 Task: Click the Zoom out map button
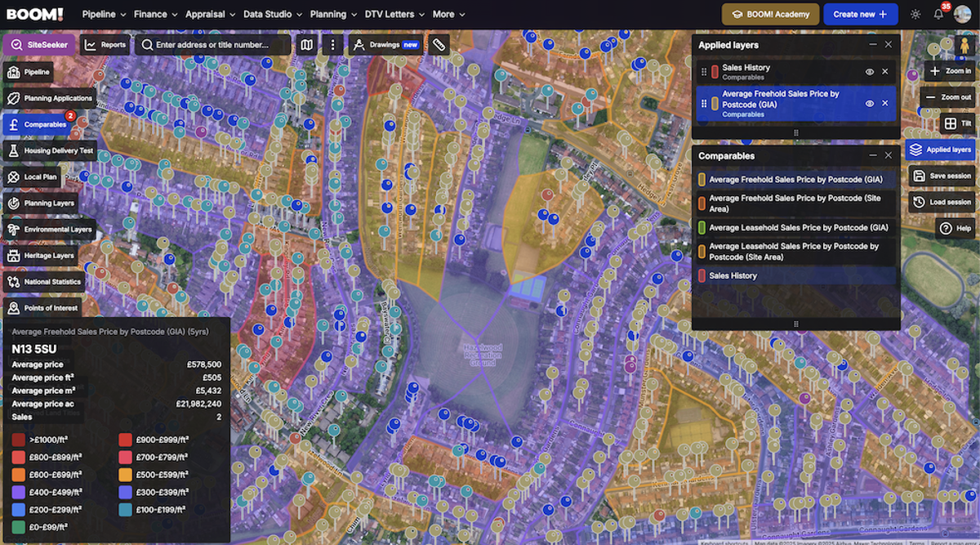(948, 97)
